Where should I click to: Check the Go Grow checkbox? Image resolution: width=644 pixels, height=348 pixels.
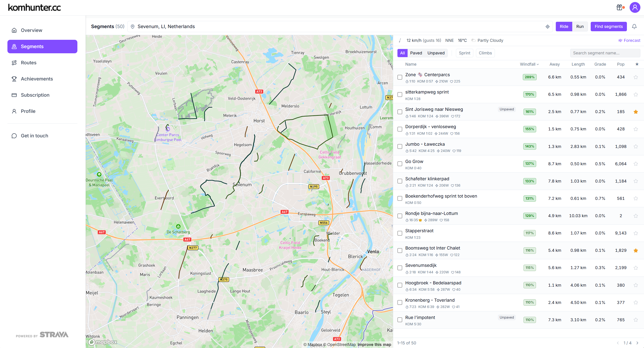tap(400, 164)
